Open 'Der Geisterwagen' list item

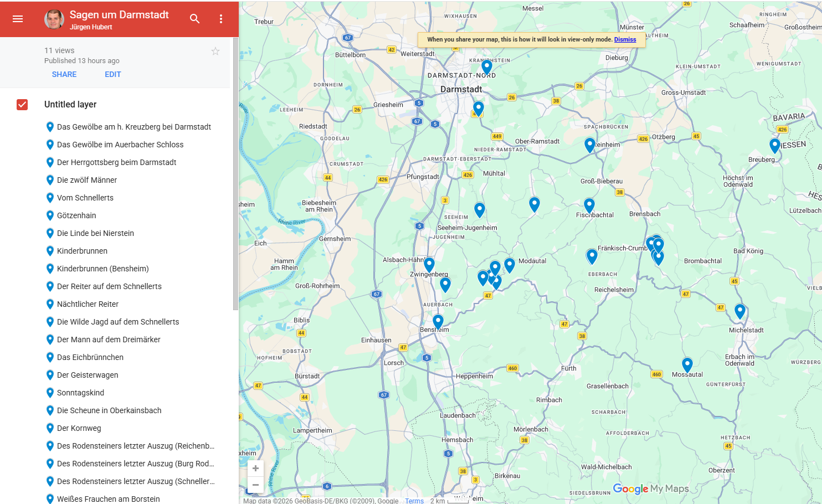click(88, 375)
